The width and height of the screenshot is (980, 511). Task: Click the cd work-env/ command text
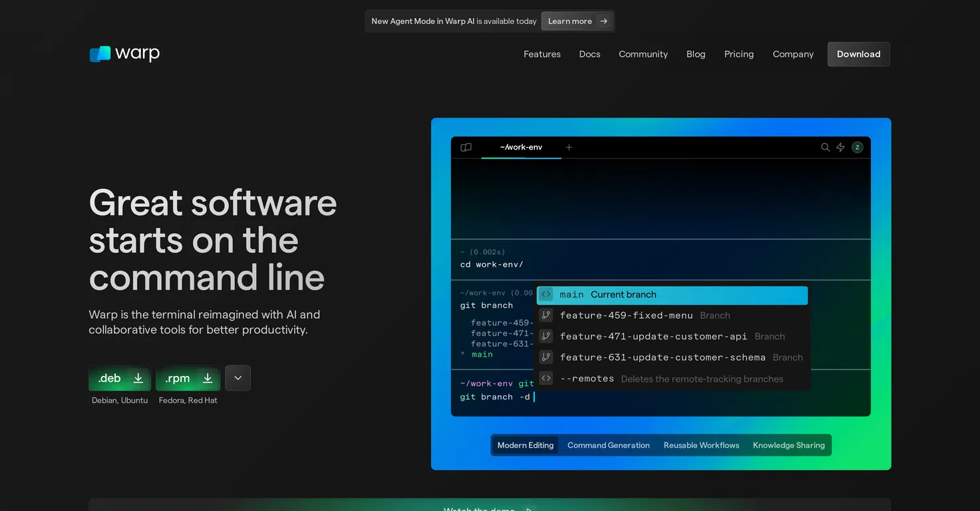point(492,264)
